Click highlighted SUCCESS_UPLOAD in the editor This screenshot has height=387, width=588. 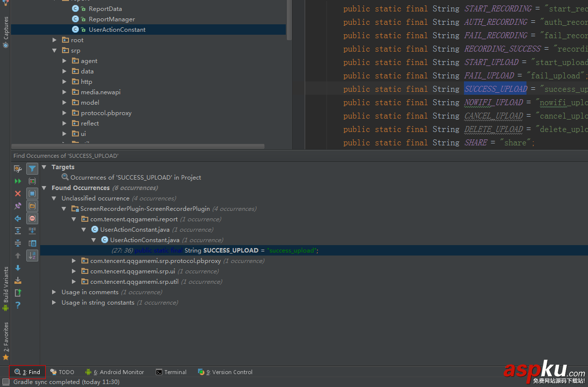(495, 89)
